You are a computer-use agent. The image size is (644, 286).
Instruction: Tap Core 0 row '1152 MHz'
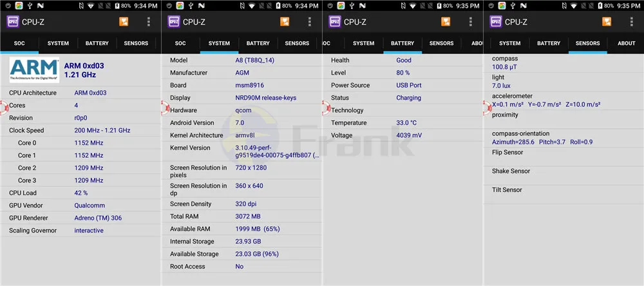pos(89,143)
